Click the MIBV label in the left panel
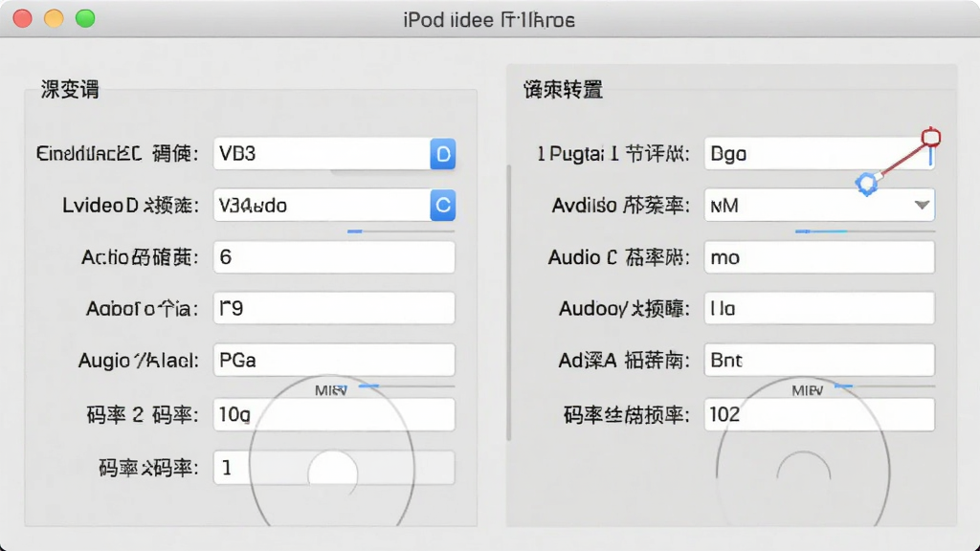Screen dimensions: 980x551 [x=331, y=390]
